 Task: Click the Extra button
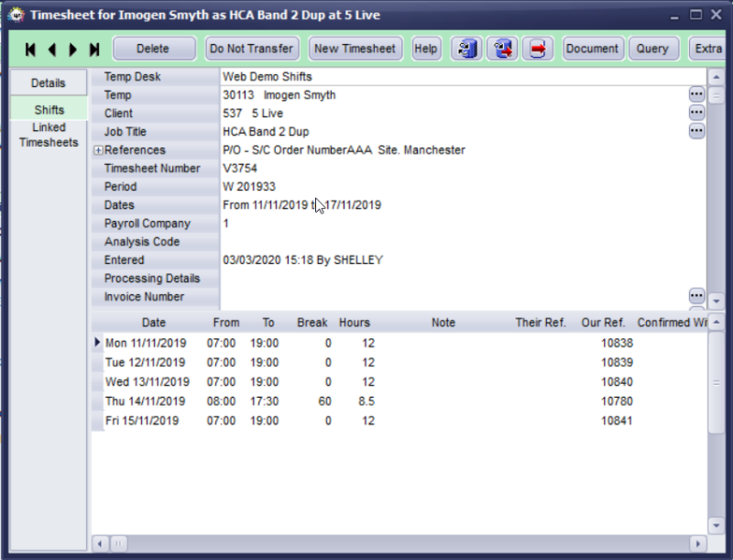[707, 49]
